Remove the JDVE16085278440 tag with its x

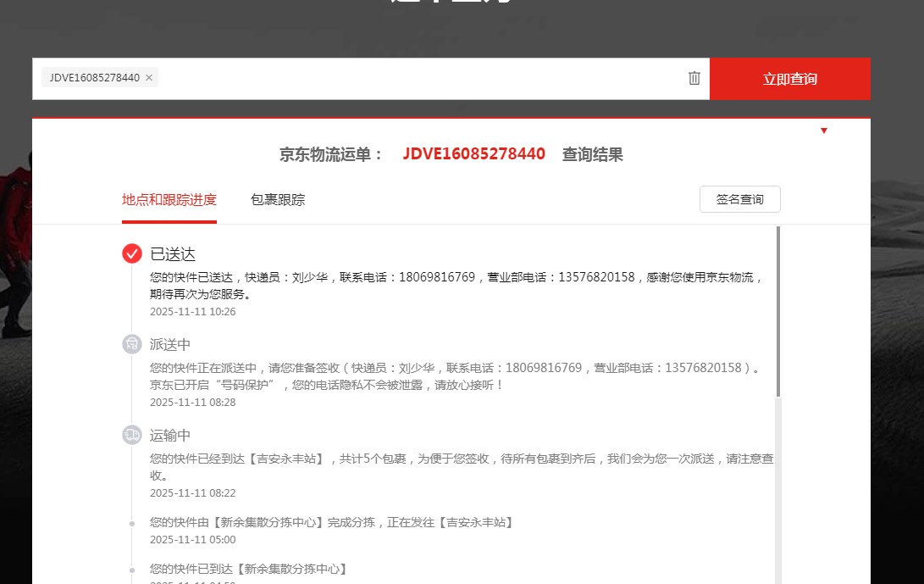[149, 78]
